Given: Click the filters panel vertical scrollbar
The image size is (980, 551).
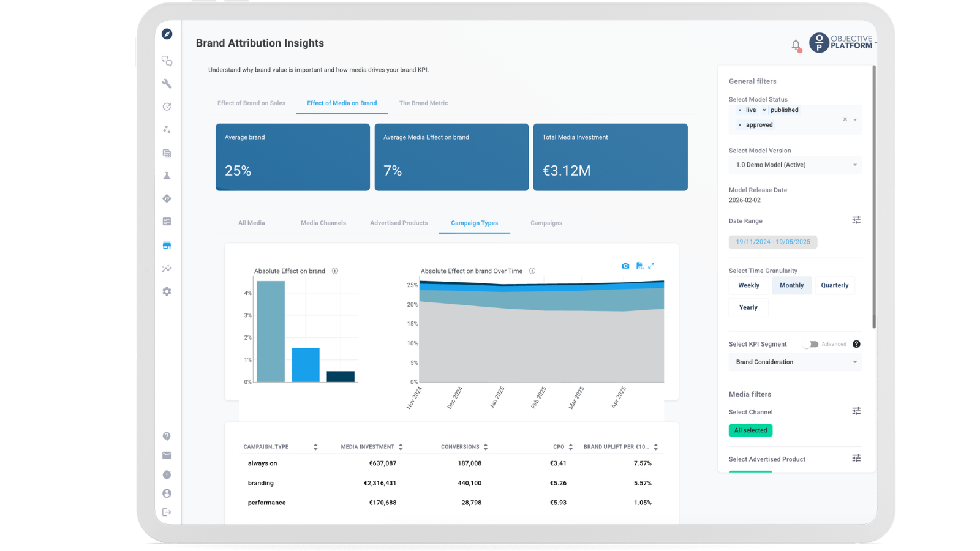Looking at the screenshot, I should 874,196.
